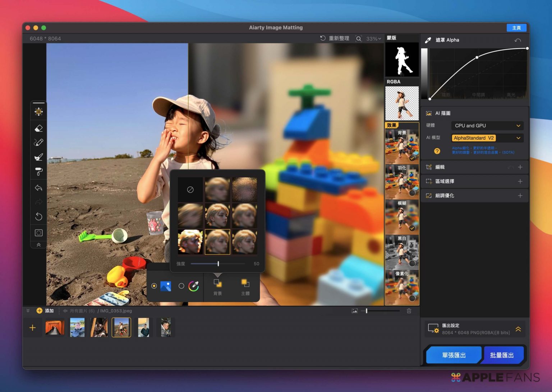This screenshot has height=392, width=552.
Task: Click the 批量匯出 button
Action: tap(502, 355)
